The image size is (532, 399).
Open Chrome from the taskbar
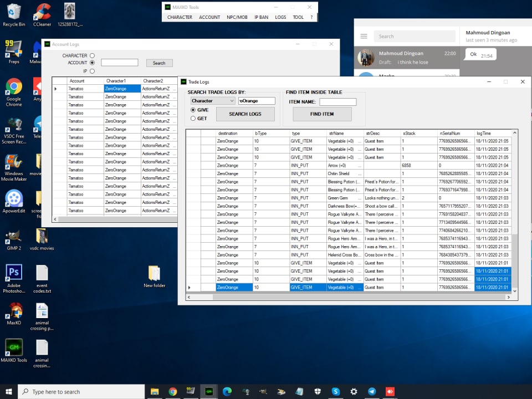173,392
